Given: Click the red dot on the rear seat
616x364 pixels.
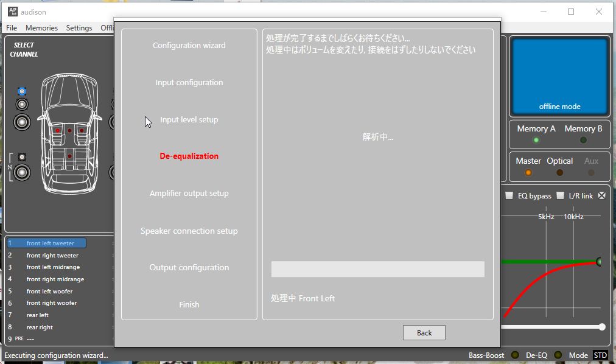Looking at the screenshot, I should (69, 156).
